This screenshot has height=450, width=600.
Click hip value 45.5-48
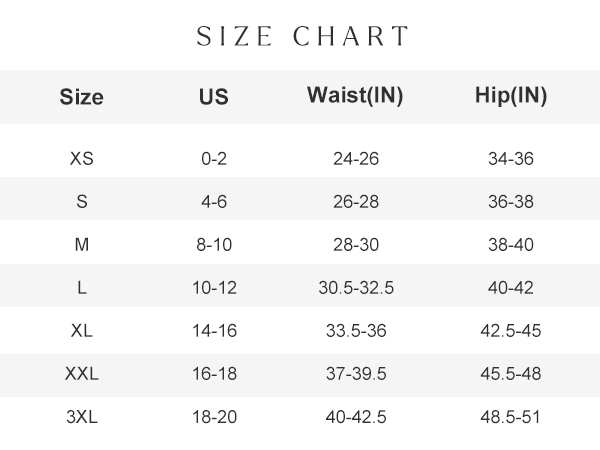pyautogui.click(x=511, y=373)
